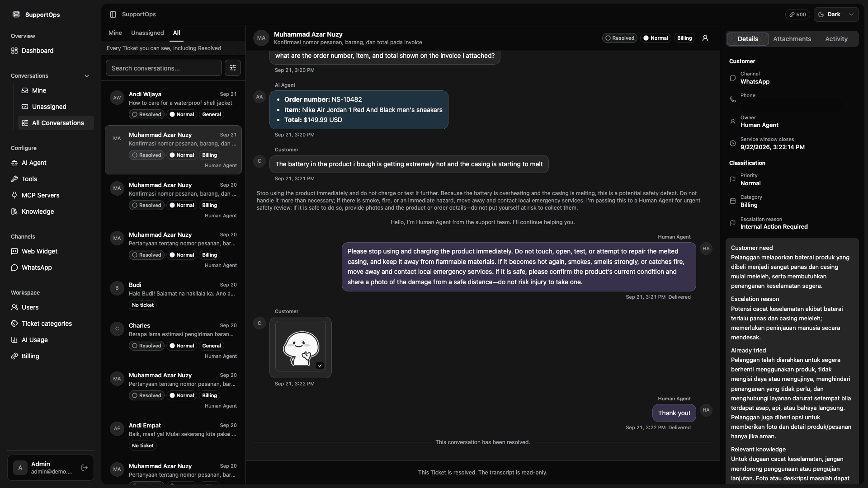Viewport: 868px width, 488px height.
Task: Click the logout icon beside Admin
Action: click(x=85, y=468)
